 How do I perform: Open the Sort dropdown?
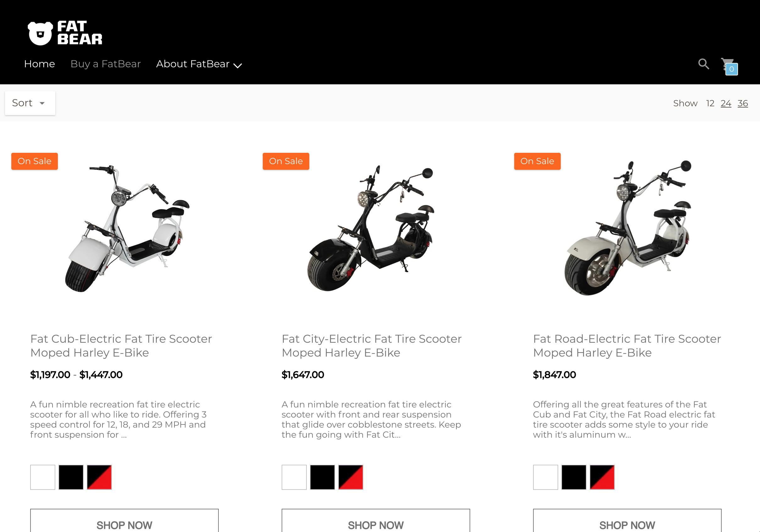(x=30, y=103)
